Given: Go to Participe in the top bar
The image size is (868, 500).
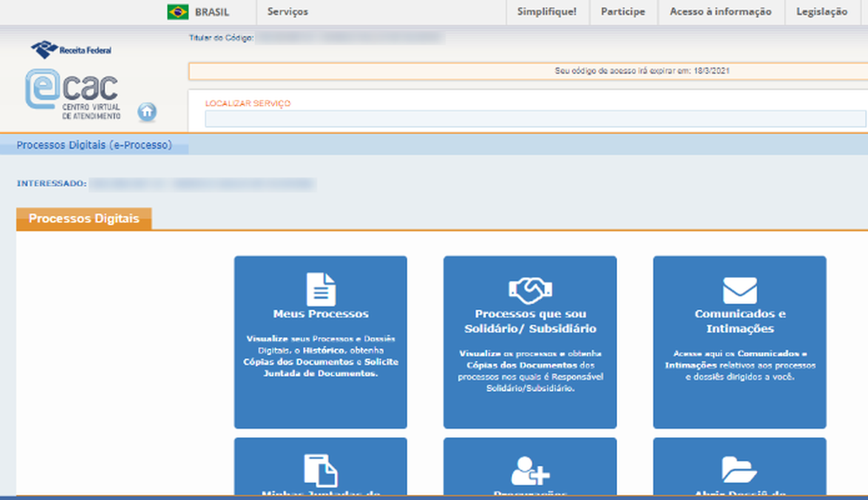Looking at the screenshot, I should coord(623,12).
